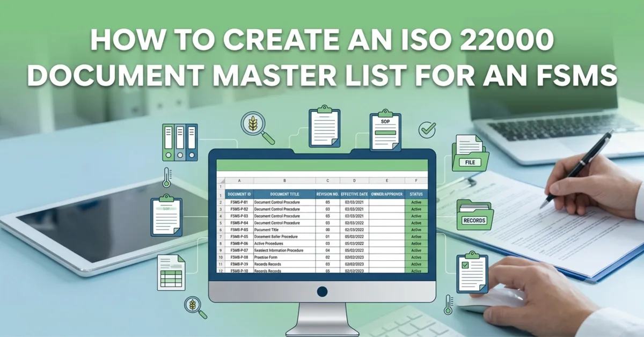The height and width of the screenshot is (337, 644).
Task: Click the empty Owner/Approver cell in row 4
Action: point(387,216)
